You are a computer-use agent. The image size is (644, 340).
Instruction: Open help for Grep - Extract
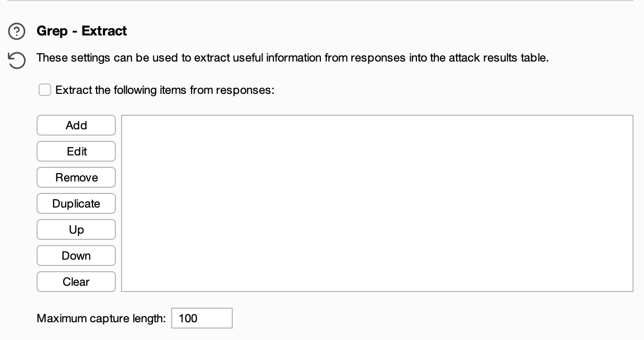(x=17, y=32)
